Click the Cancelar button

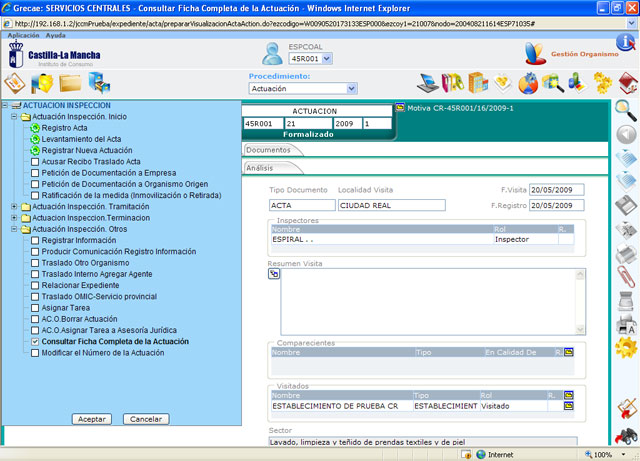(146, 419)
